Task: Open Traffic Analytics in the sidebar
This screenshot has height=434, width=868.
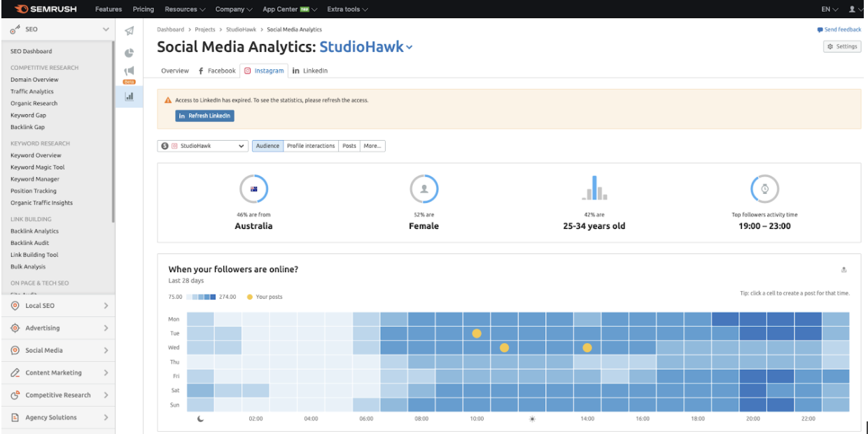Action: pos(32,92)
